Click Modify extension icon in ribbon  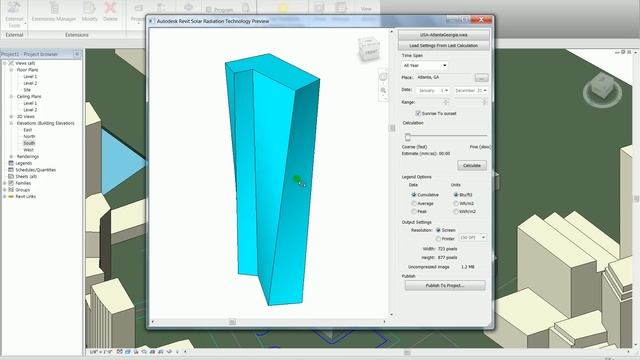89,12
